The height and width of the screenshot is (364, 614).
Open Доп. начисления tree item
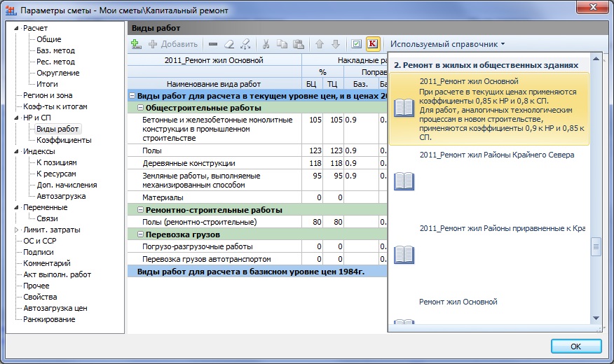point(67,185)
